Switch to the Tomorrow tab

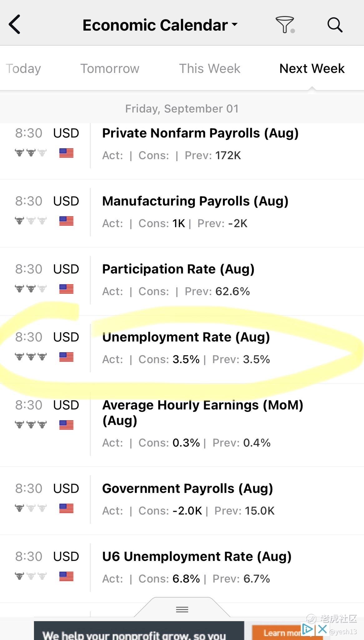coord(110,68)
